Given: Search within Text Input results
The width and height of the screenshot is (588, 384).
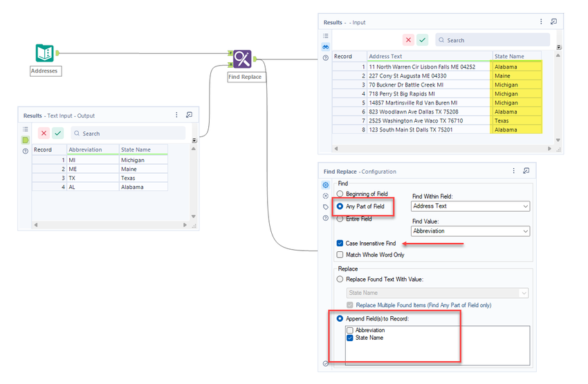Looking at the screenshot, I should coord(128,133).
